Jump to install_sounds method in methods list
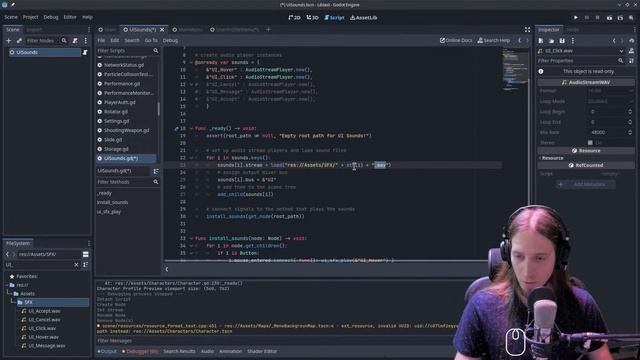This screenshot has height=360, width=640. pos(112,202)
